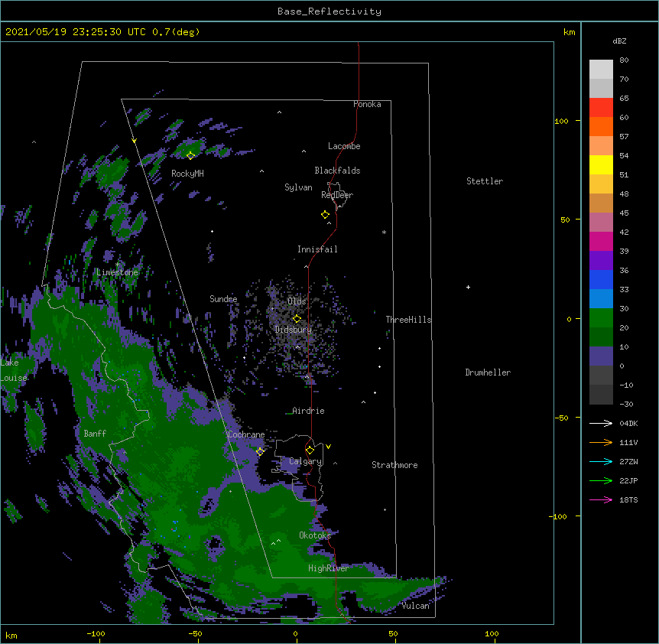Click the -30 value on dBZ scale
The image size is (659, 644).
coord(626,404)
